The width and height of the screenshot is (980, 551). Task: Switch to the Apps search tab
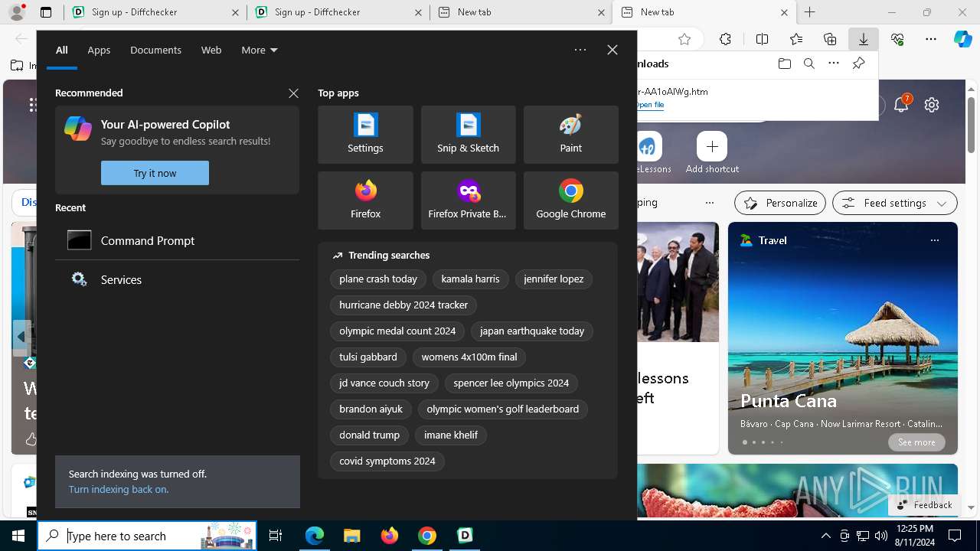(99, 50)
